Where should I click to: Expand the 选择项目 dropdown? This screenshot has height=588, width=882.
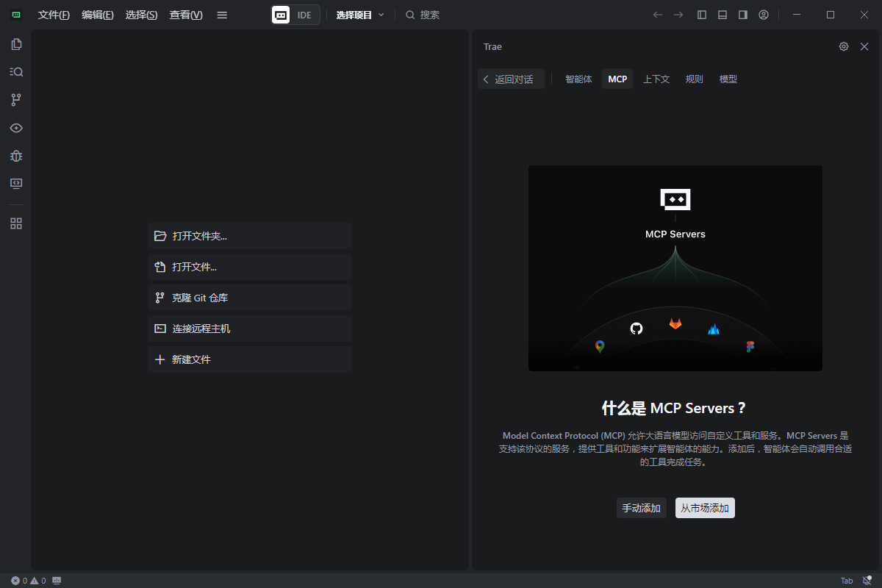[360, 15]
